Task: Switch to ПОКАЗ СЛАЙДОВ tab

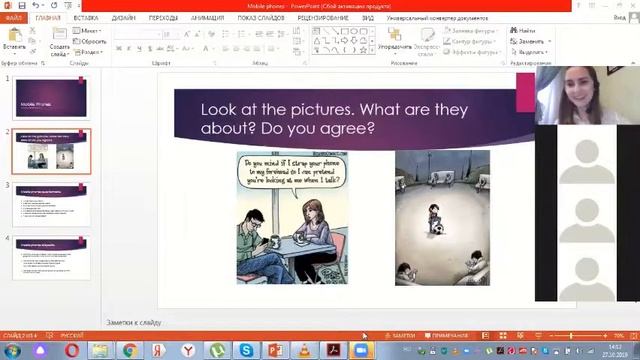Action: tap(261, 18)
